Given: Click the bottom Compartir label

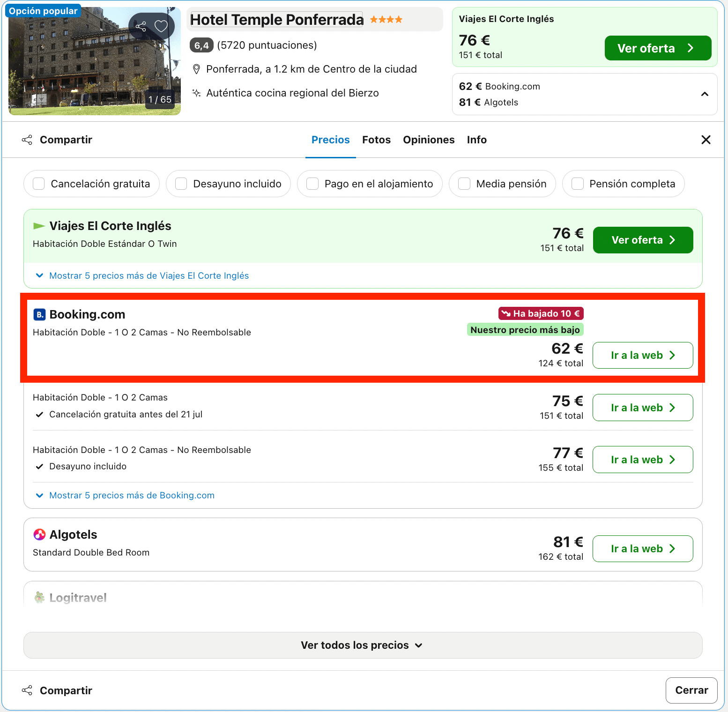Looking at the screenshot, I should 66,690.
